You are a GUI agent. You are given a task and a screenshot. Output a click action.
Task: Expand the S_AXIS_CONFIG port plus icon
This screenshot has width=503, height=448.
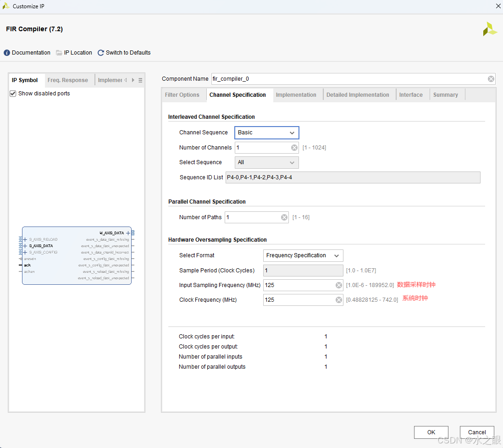[x=25, y=253]
